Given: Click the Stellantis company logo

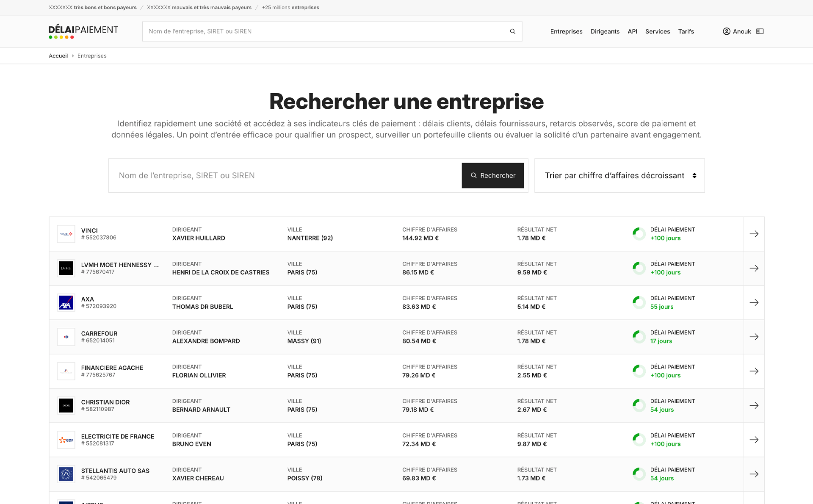Looking at the screenshot, I should point(66,474).
